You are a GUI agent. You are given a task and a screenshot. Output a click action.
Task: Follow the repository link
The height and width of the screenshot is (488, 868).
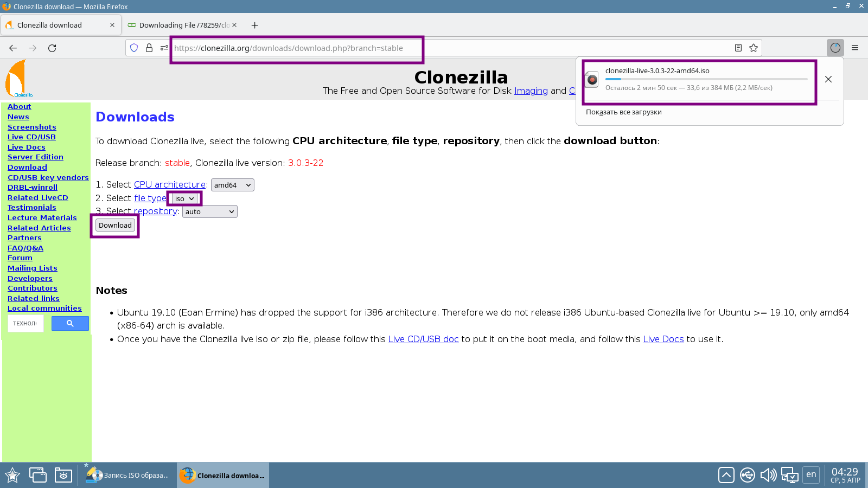155,211
